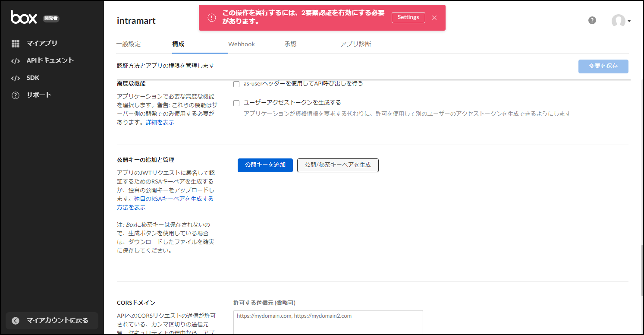The height and width of the screenshot is (335, 644).
Task: Expand the user avatar account menu
Action: pyautogui.click(x=621, y=21)
